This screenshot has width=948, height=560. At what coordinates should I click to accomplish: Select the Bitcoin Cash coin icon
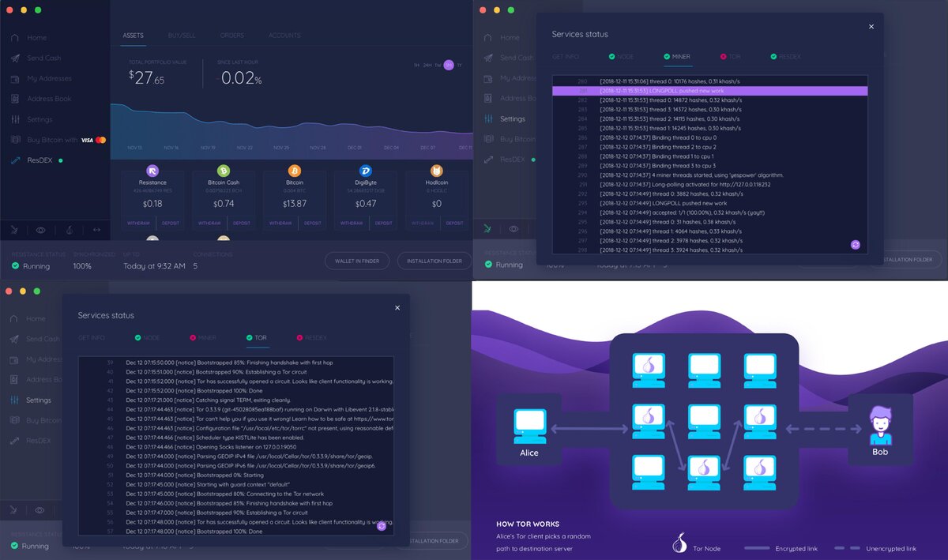(x=224, y=171)
